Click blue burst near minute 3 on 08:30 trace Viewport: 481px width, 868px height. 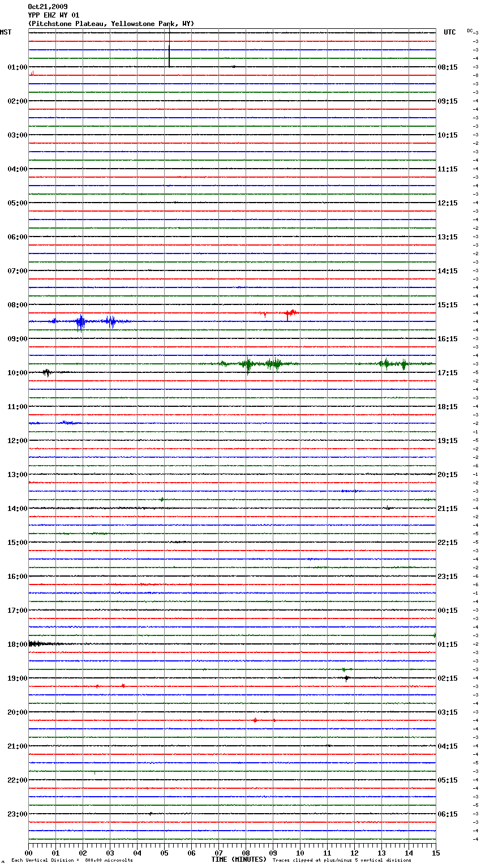[x=111, y=322]
